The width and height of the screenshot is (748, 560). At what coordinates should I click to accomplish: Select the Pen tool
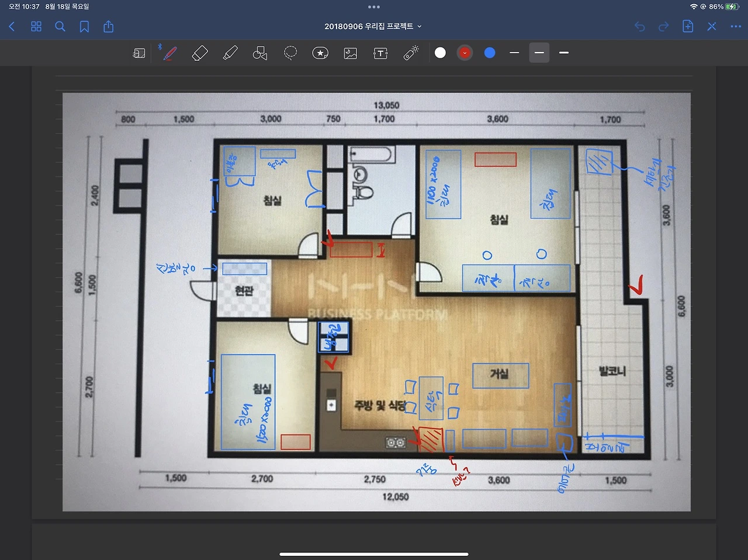click(x=170, y=53)
